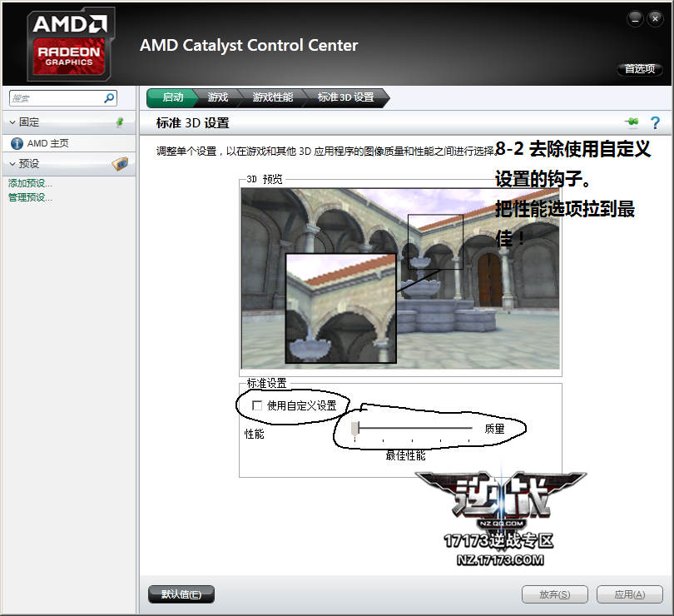Select the 标准 3D 设置 breadcrumb tab

[345, 97]
